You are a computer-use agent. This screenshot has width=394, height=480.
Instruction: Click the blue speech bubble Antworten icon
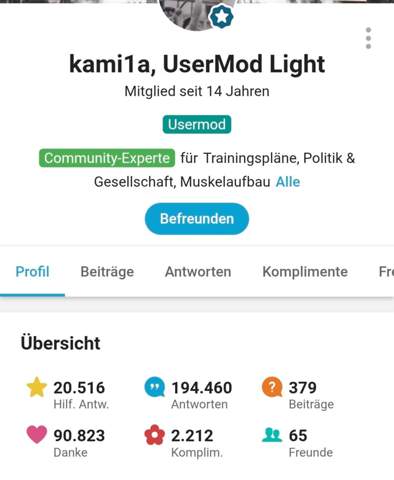tap(155, 387)
